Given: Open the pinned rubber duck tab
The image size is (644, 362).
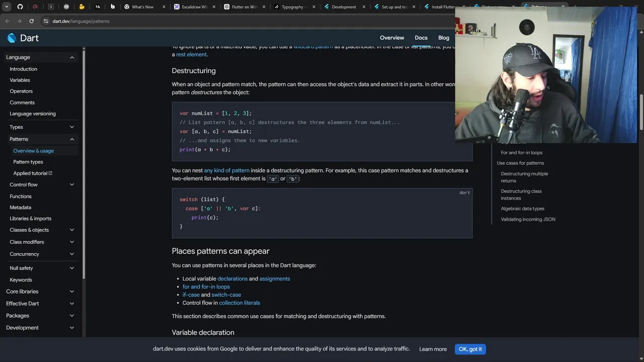Looking at the screenshot, I should 82,7.
